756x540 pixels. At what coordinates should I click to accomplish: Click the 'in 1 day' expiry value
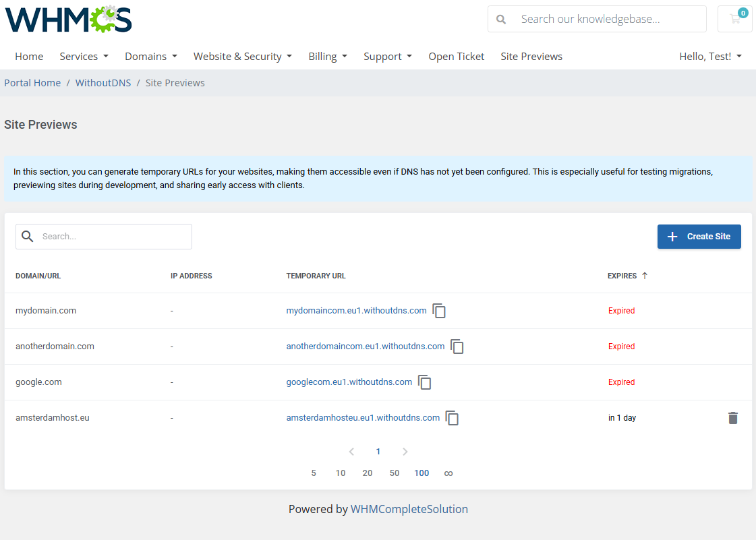coord(622,417)
